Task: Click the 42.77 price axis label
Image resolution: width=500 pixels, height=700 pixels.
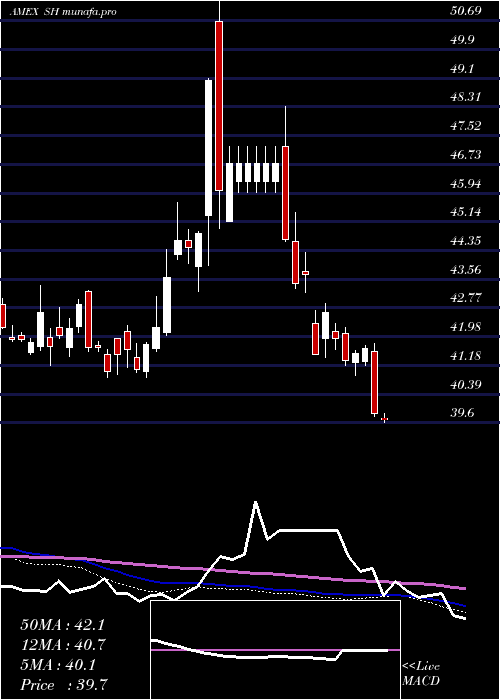Action: (x=466, y=298)
